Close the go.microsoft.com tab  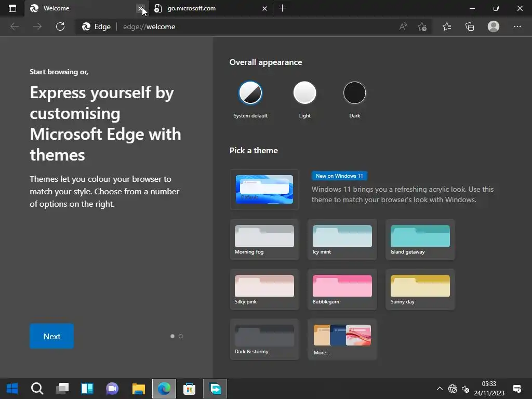[x=264, y=8]
